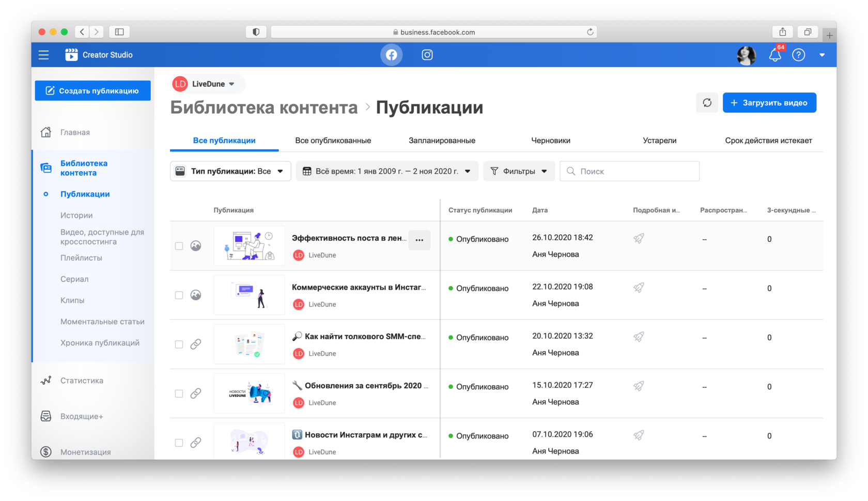
Task: Switch to the Запланированные tab
Action: 442,141
